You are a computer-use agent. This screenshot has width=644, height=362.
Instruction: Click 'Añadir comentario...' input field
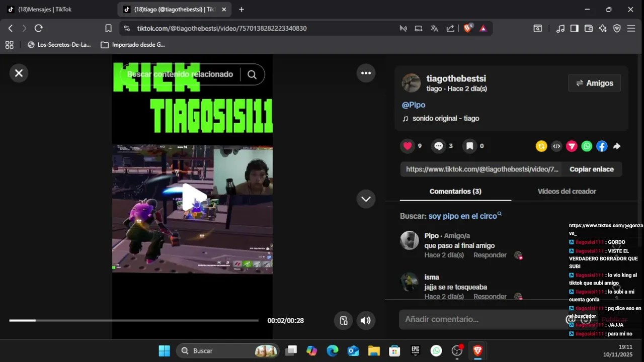click(483, 319)
